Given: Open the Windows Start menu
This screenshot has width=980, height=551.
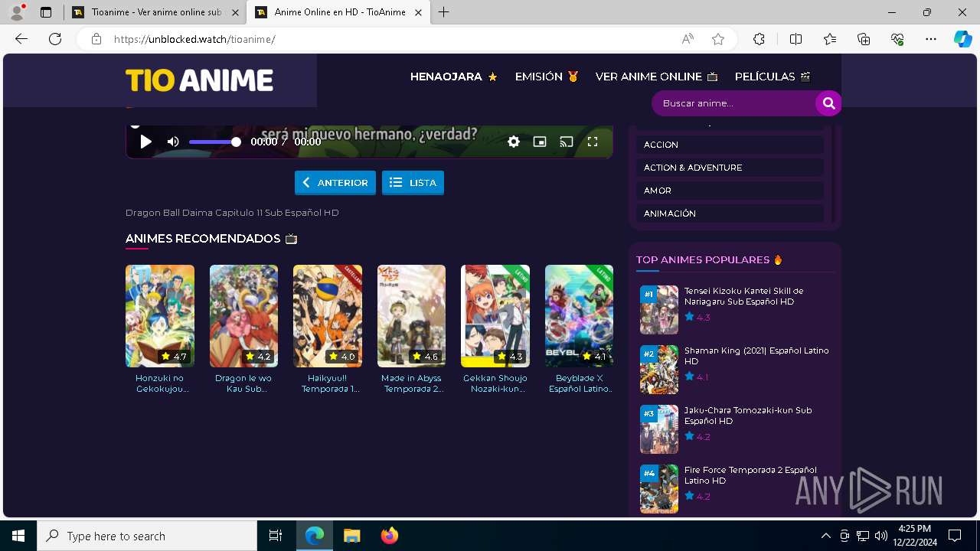Looking at the screenshot, I should (x=18, y=536).
